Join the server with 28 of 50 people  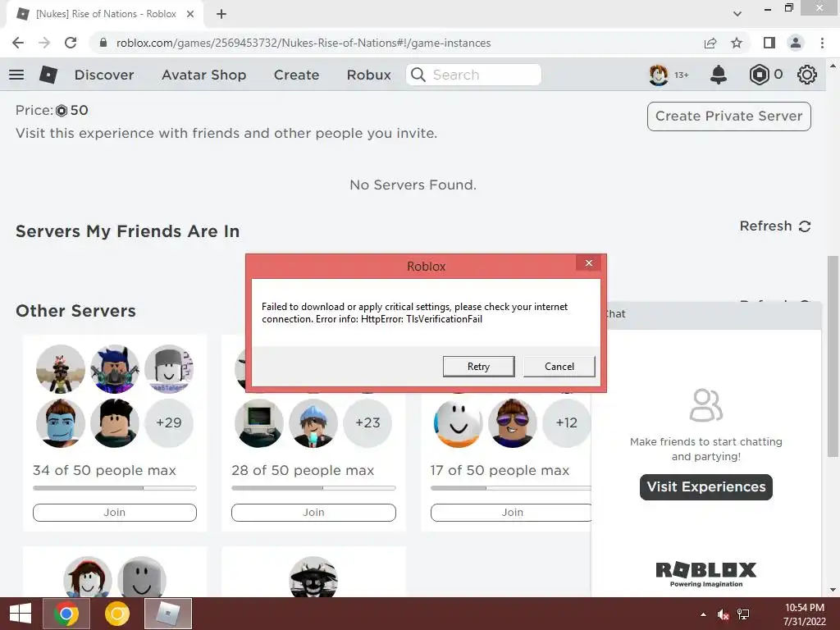tap(313, 512)
